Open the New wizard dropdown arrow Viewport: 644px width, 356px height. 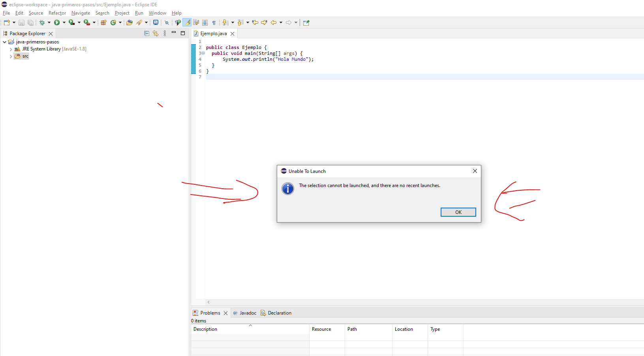pos(14,22)
